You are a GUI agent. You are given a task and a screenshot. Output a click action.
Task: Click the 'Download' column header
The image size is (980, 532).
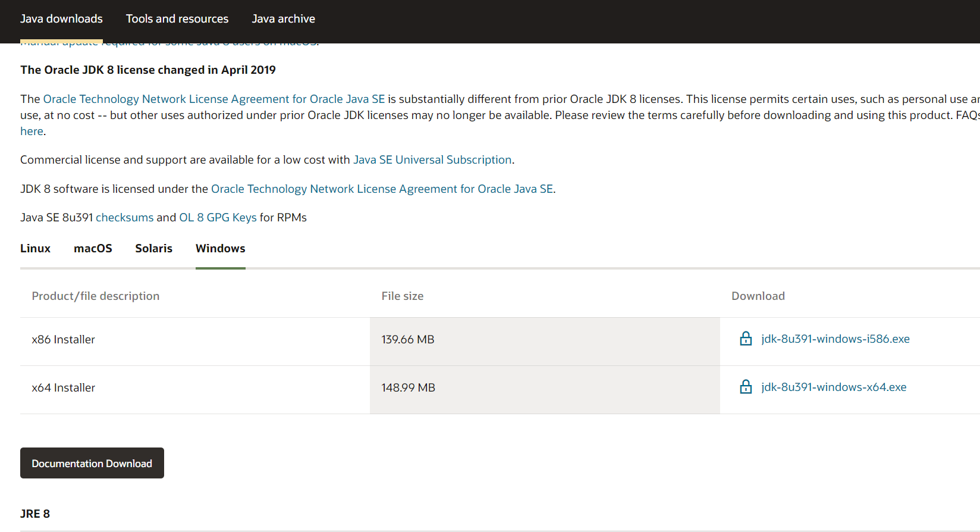click(758, 296)
